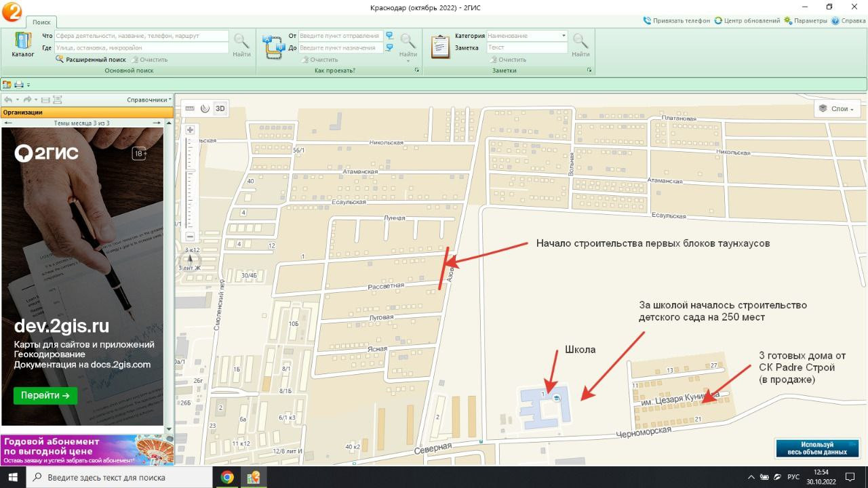
Task: Open Google Chrome from the taskbar
Action: point(227,477)
